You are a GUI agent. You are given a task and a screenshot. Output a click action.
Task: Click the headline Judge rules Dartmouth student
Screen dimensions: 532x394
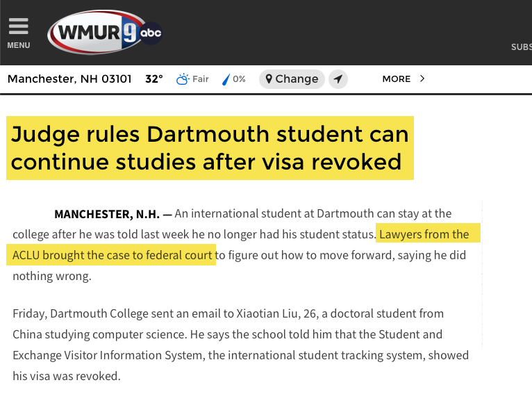210,147
